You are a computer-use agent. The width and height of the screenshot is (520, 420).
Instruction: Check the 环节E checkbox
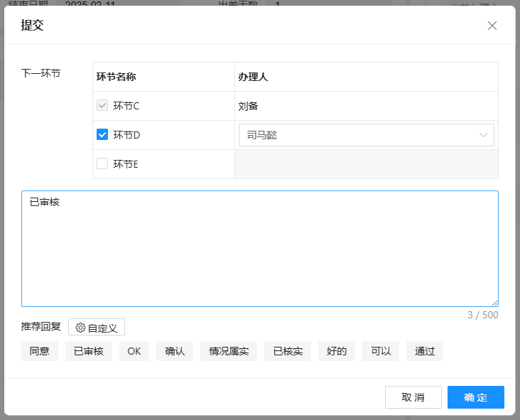[x=102, y=163]
